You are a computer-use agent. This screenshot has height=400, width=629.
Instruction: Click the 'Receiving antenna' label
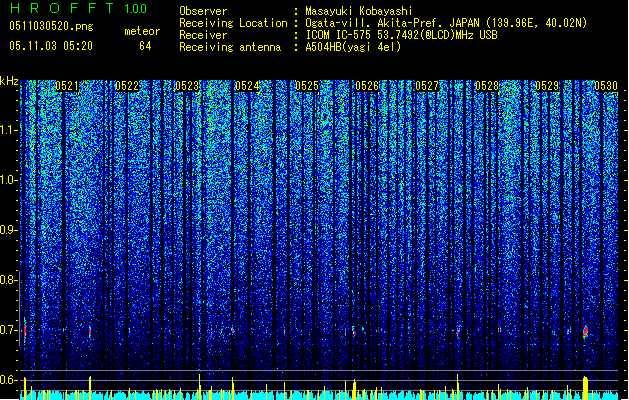[x=230, y=47]
